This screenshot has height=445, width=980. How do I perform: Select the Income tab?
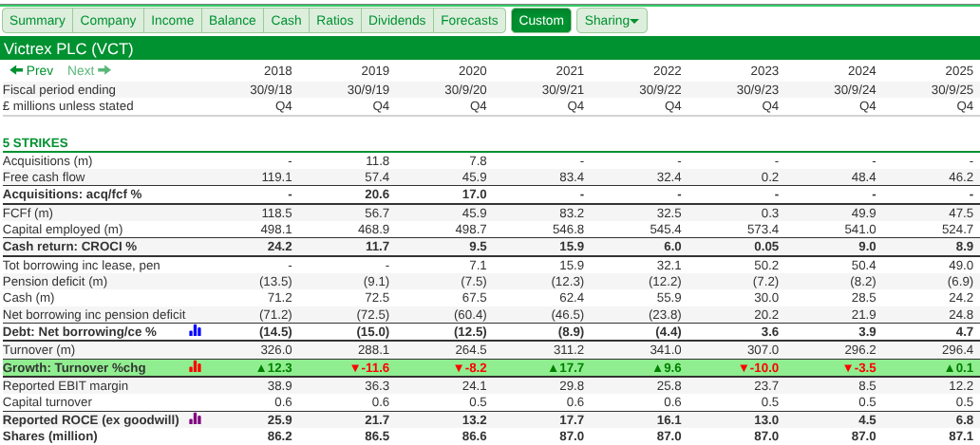tap(172, 20)
